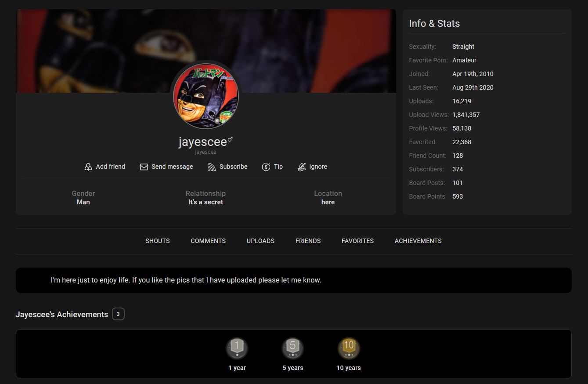Click the 10 years badge caption
The image size is (588, 384).
click(349, 368)
